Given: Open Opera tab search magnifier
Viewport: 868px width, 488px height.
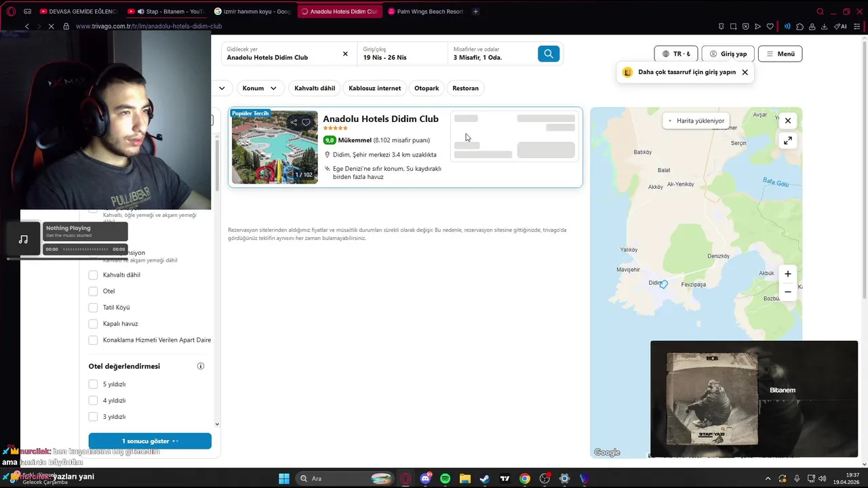Looking at the screenshot, I should click(820, 12).
